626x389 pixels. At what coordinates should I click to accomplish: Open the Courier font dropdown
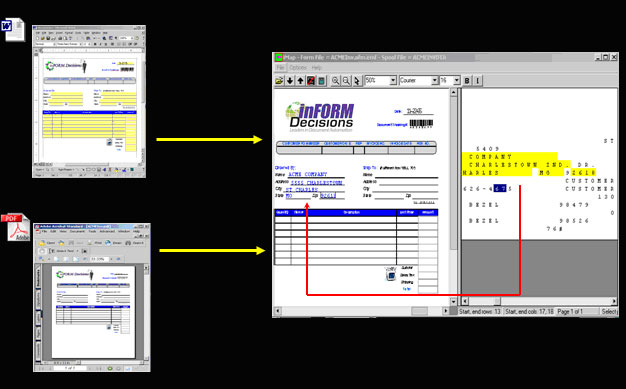point(435,81)
